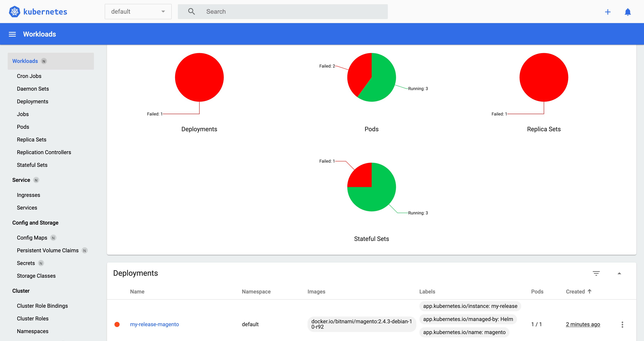
Task: Click the red status dot for my-release-magento
Action: (117, 324)
